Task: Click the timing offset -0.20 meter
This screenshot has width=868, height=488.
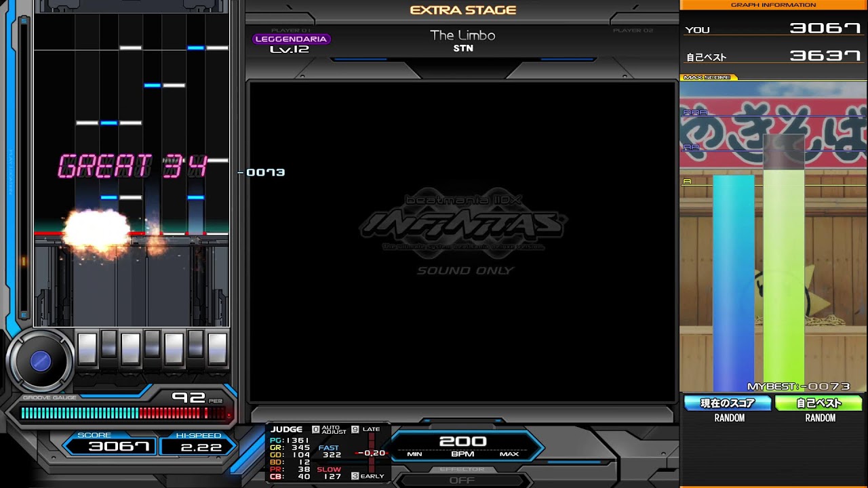Action: tap(372, 453)
